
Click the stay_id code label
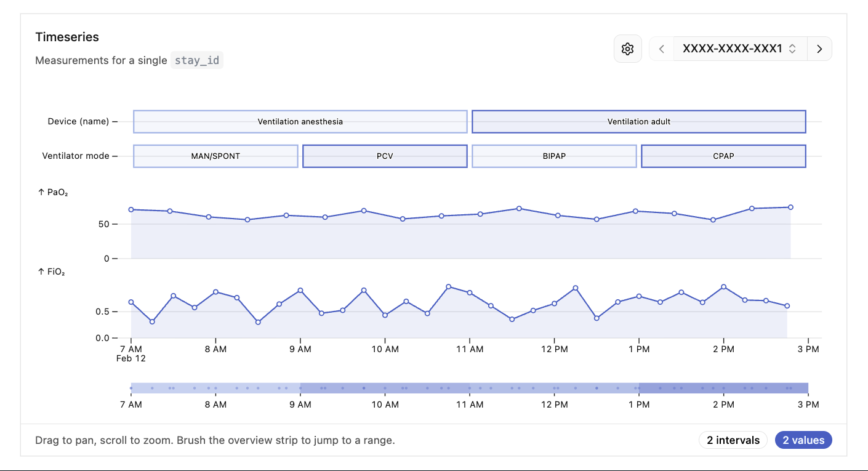click(x=196, y=60)
